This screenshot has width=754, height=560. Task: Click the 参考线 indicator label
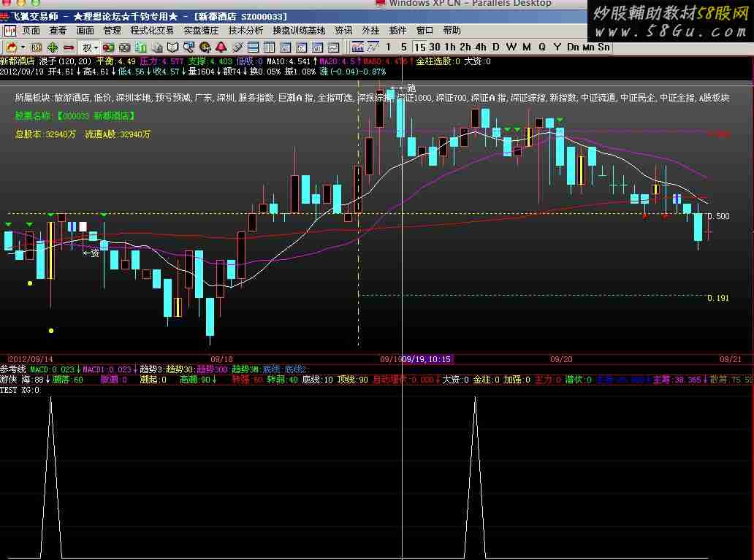point(13,369)
